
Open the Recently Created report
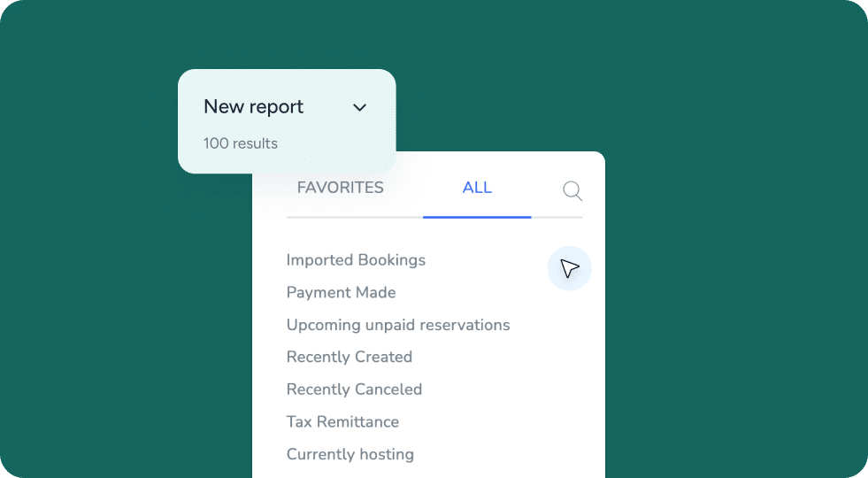(x=349, y=358)
